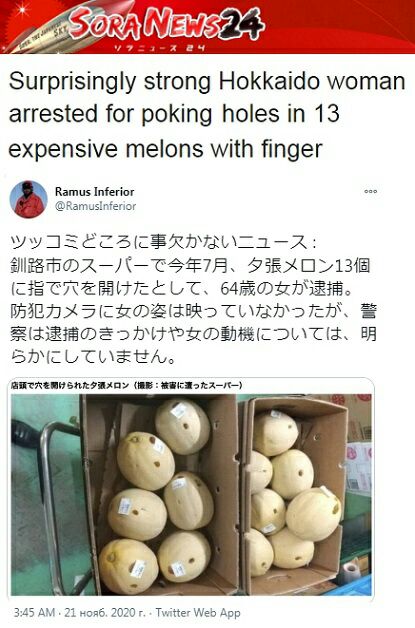Screen dimensions: 415x628
Task: Click the number 24 in the logo
Action: pyautogui.click(x=242, y=23)
